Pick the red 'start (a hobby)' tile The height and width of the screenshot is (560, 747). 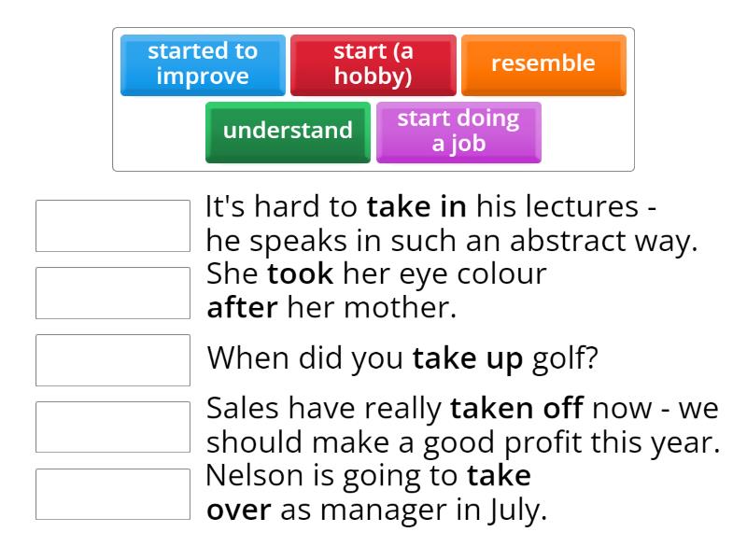pyautogui.click(x=373, y=64)
